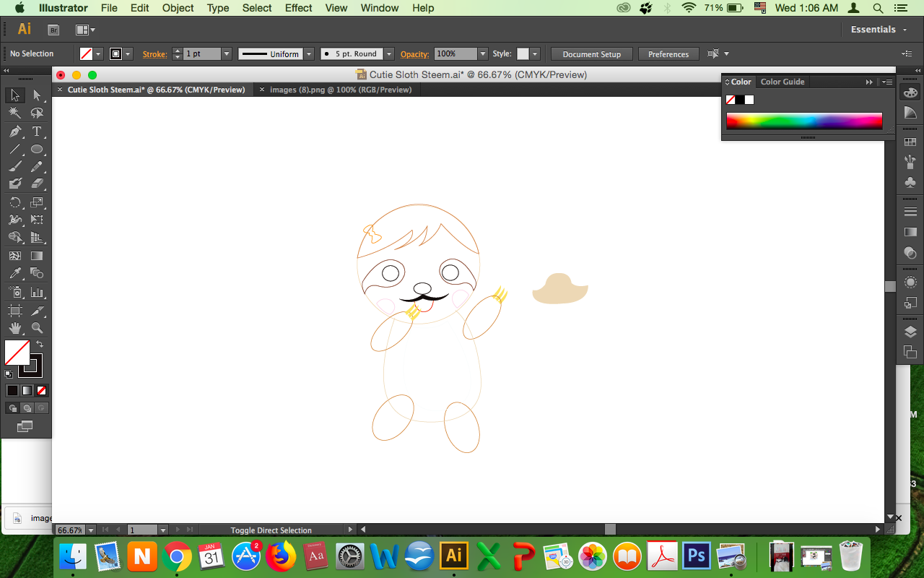Select the Ellipse tool
The image size is (924, 578).
click(x=37, y=150)
